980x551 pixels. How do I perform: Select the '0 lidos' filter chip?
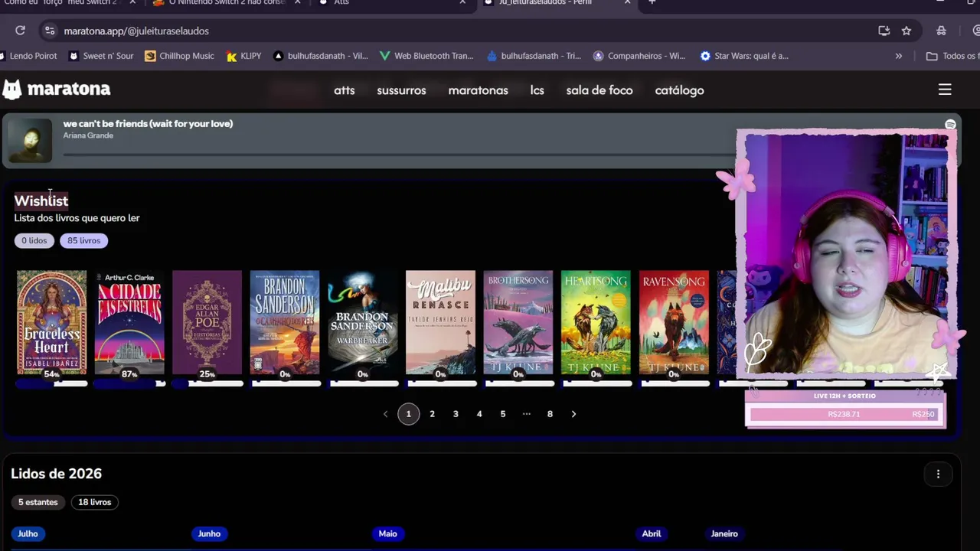[34, 240]
